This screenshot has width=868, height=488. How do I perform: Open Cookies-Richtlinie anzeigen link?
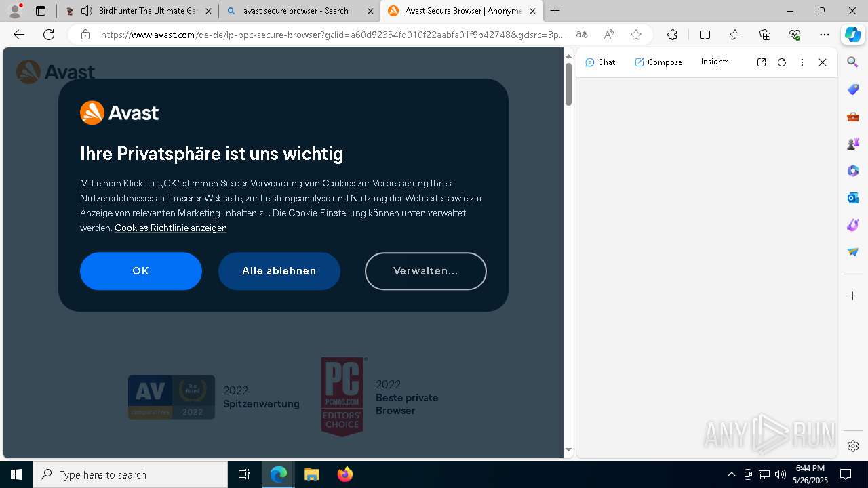point(171,228)
